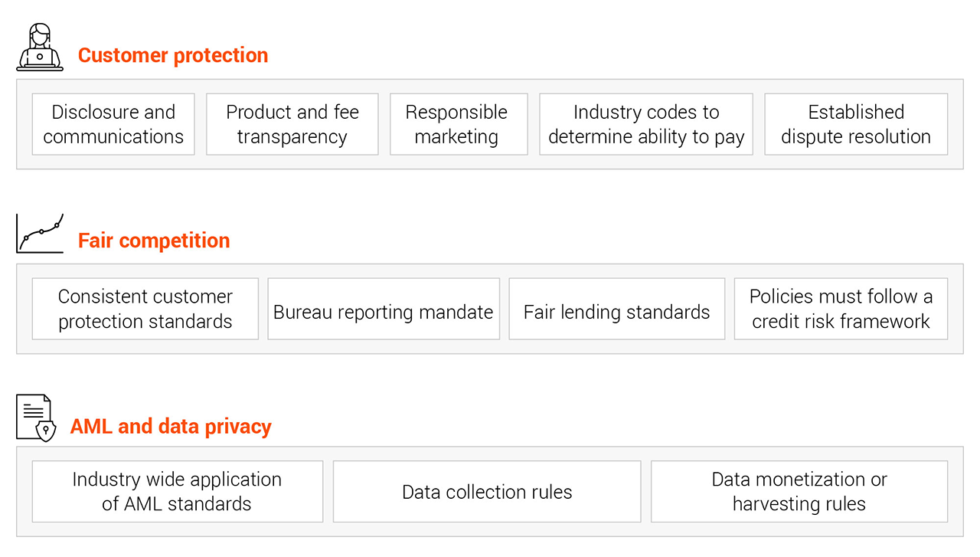The width and height of the screenshot is (980, 557).
Task: Open the Product and fee transparency box
Action: (x=292, y=124)
